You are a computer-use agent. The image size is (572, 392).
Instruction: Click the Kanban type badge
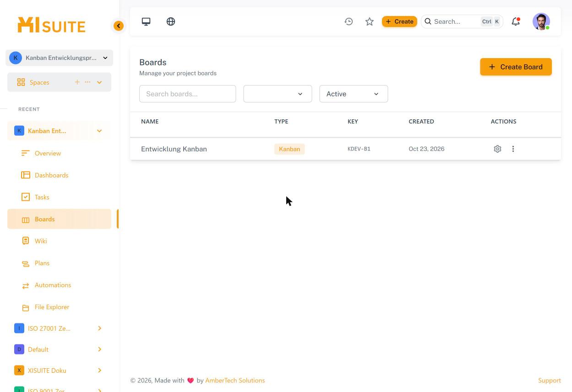(289, 149)
